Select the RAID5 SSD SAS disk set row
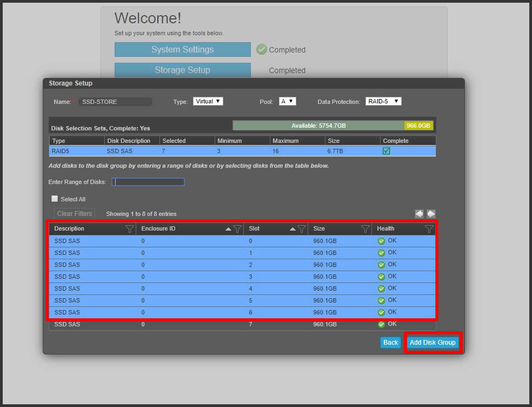532x407 pixels. pos(242,151)
